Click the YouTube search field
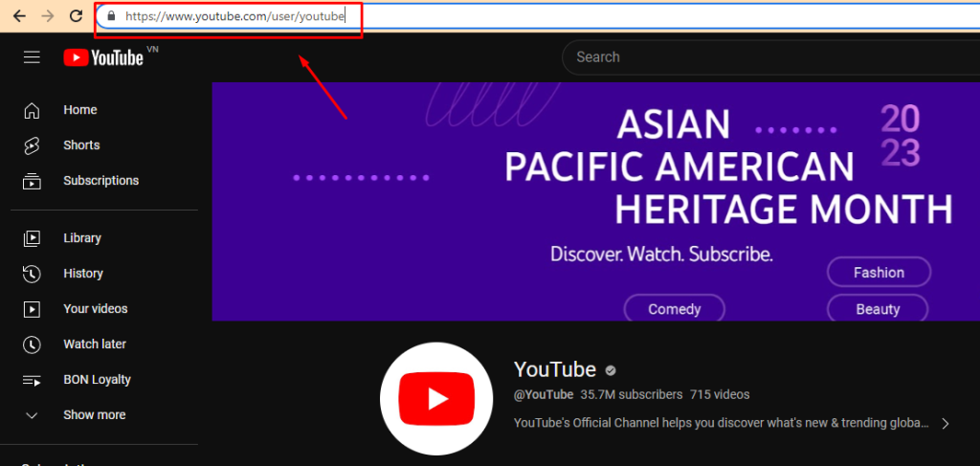Viewport: 980px width, 466px height. pyautogui.click(x=766, y=57)
